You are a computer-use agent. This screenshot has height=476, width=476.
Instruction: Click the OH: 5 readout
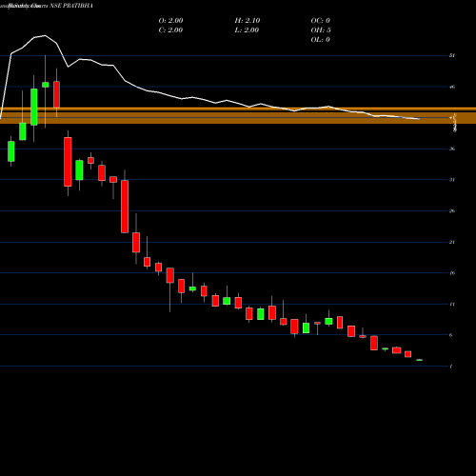pyautogui.click(x=321, y=30)
